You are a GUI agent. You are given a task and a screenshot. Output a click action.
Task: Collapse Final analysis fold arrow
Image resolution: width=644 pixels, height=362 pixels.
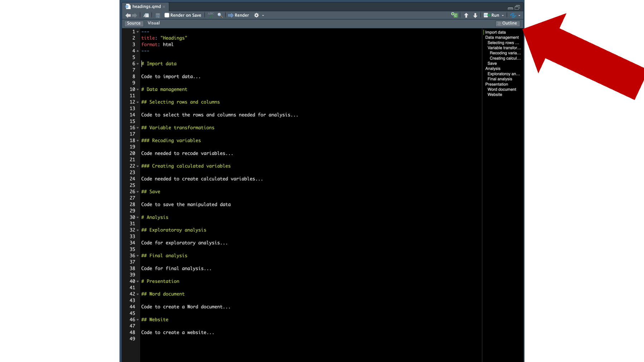138,256
